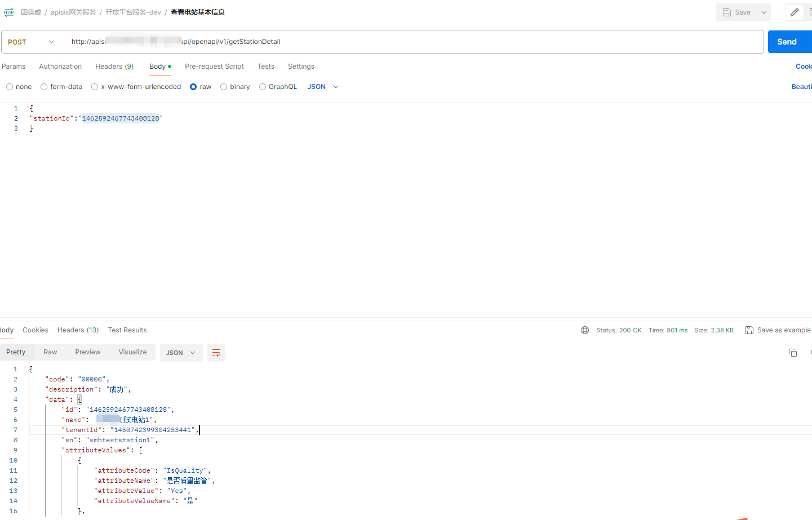Click the HTTP request type icon in breadcrumb
This screenshot has width=812, height=520.
point(9,12)
